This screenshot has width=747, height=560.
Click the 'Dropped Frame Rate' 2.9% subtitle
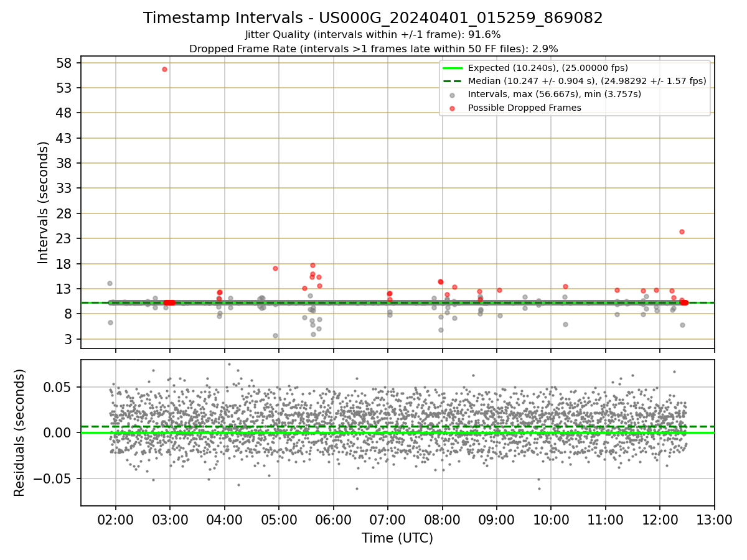pyautogui.click(x=373, y=49)
